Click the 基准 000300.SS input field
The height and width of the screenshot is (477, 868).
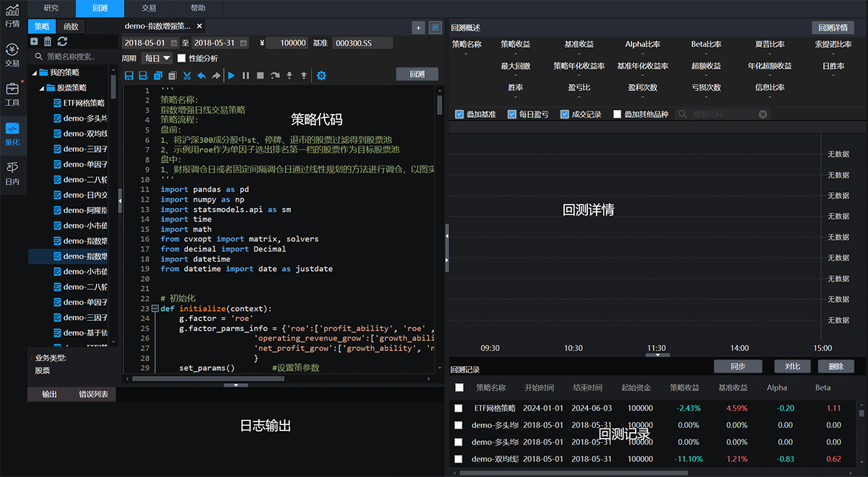click(362, 43)
